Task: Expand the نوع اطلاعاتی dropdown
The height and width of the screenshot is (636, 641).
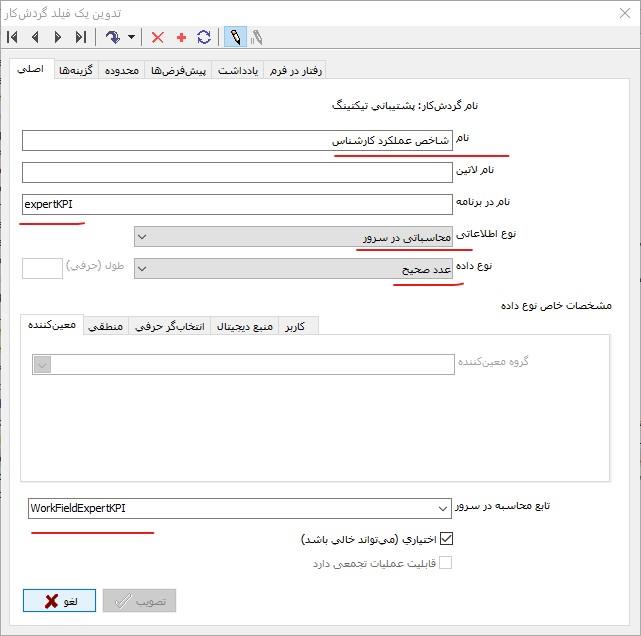Action: coord(142,237)
